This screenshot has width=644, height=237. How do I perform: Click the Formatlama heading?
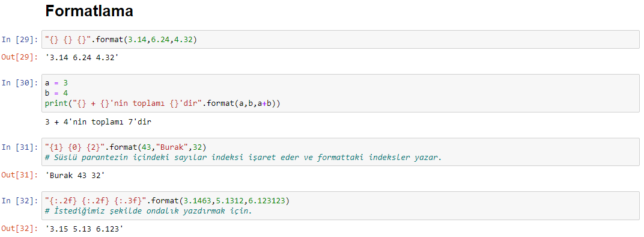pos(89,11)
